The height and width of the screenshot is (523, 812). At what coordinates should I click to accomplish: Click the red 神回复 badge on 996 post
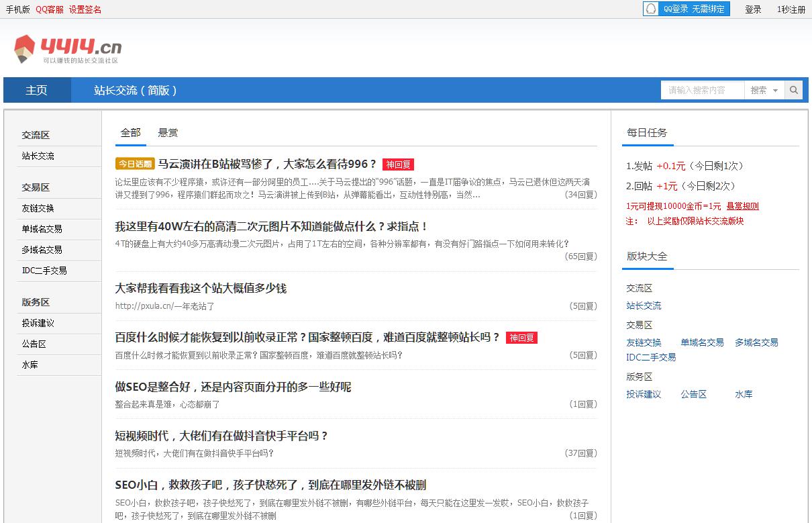[x=398, y=164]
